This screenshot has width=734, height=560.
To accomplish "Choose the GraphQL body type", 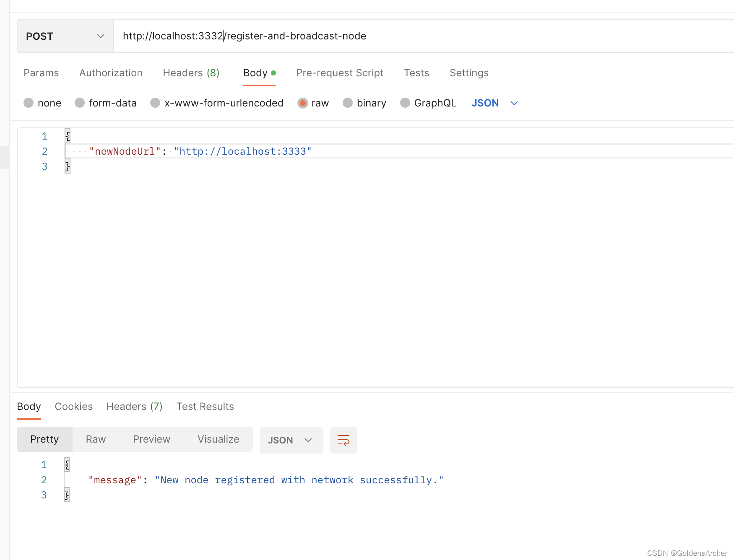I will click(405, 103).
